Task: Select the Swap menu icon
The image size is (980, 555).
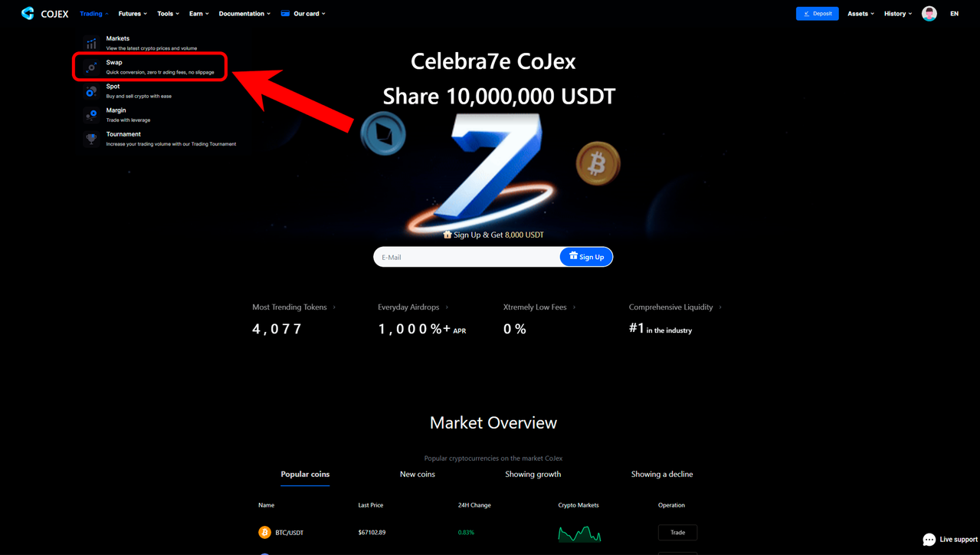Action: [x=91, y=67]
